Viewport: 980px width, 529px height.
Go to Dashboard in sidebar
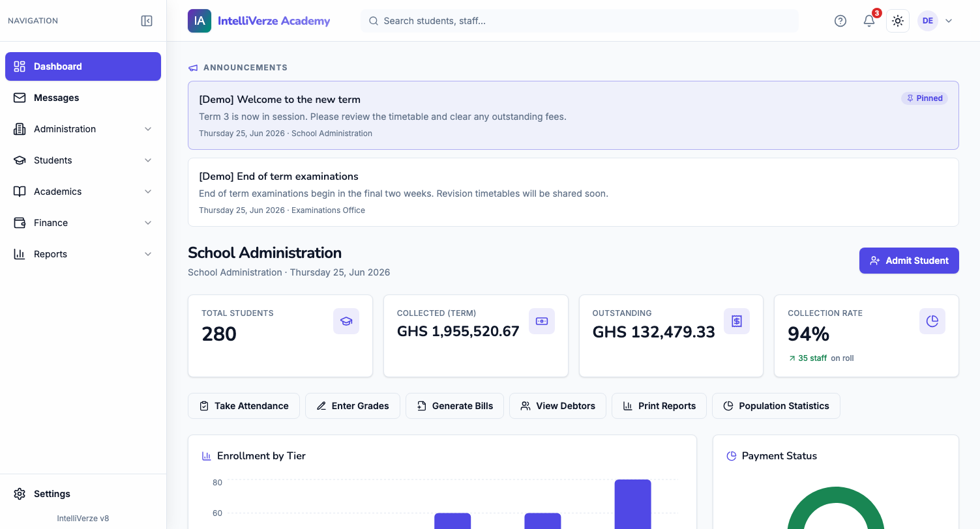tap(83, 66)
